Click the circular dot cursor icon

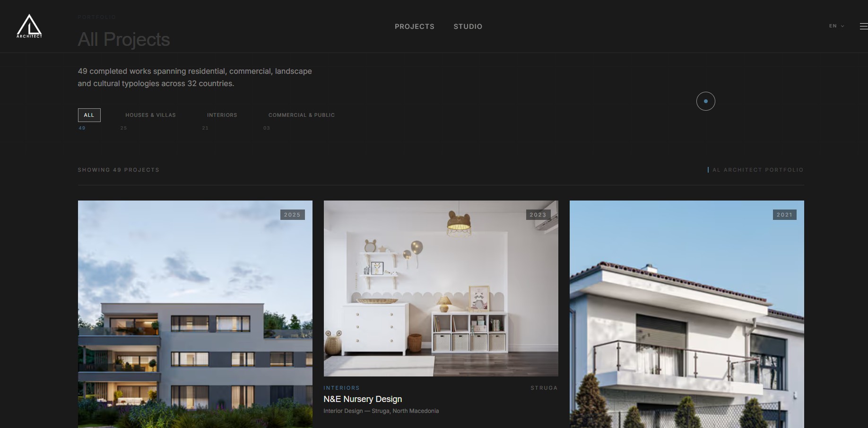pos(706,101)
